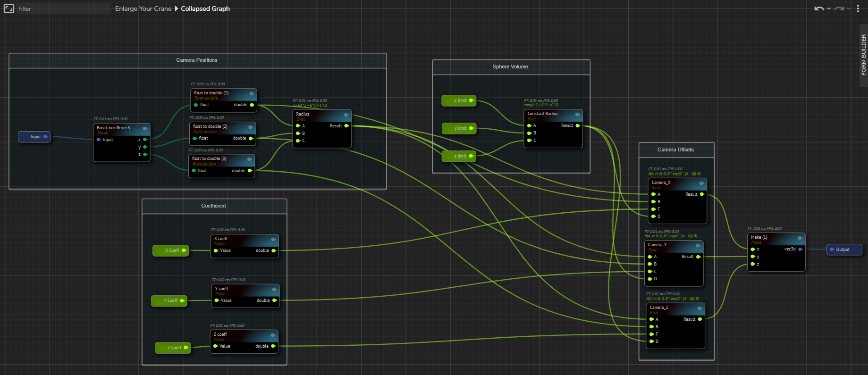Click the fit-to-view icon beside Filter
This screenshot has width=868, height=375.
pyautogui.click(x=8, y=8)
